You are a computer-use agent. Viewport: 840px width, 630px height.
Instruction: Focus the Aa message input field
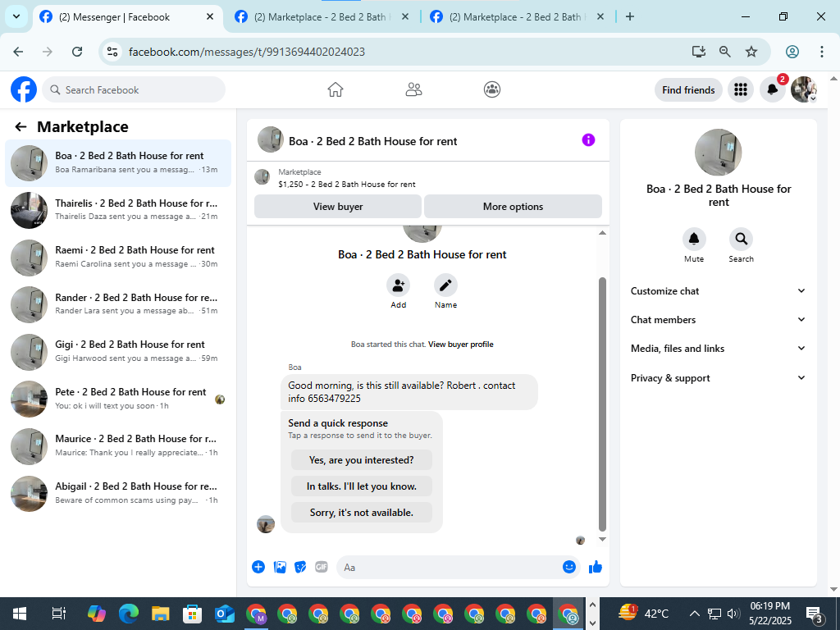point(450,567)
